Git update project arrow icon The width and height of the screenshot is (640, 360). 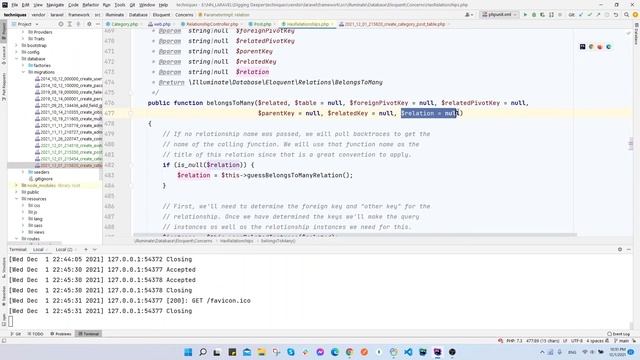tap(581, 15)
